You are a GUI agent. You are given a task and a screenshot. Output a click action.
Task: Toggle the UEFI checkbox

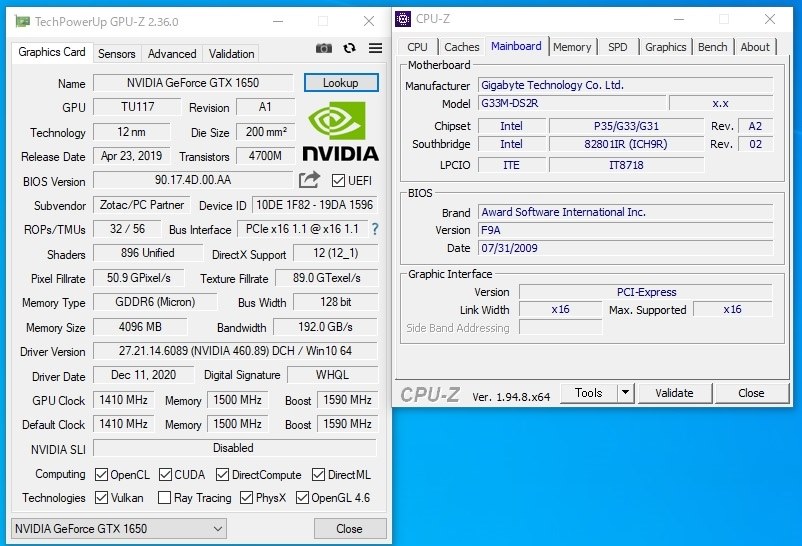(x=338, y=181)
